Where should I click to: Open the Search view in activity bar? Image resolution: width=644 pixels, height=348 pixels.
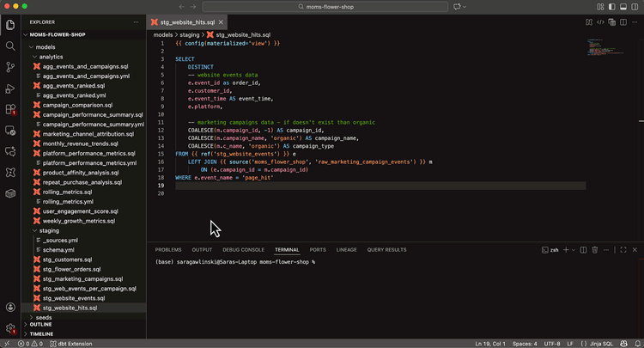(x=10, y=46)
